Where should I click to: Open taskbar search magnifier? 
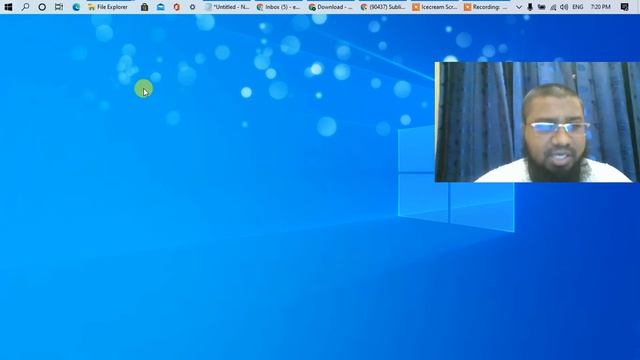coord(25,7)
